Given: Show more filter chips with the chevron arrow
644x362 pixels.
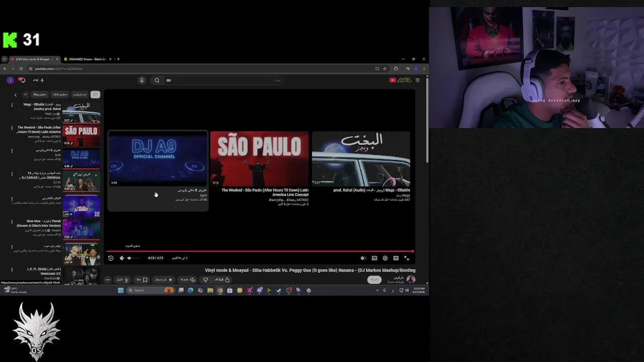Looking at the screenshot, I should (15, 95).
